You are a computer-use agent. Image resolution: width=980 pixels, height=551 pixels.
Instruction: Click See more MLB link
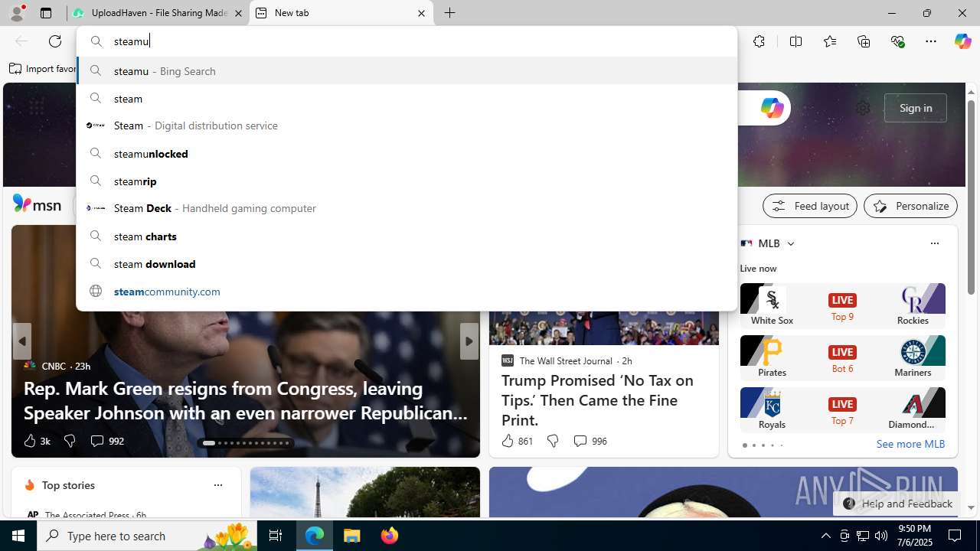[x=910, y=444]
